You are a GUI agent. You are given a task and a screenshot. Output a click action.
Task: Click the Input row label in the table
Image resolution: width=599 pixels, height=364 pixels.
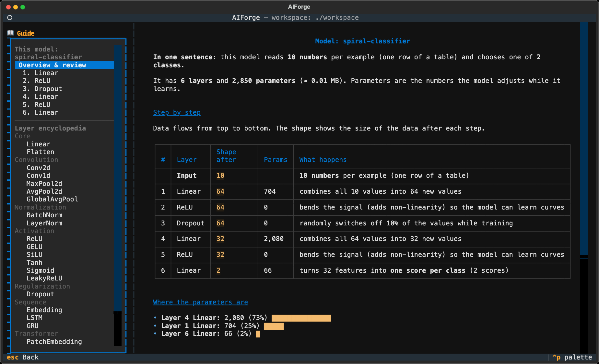[x=187, y=176]
